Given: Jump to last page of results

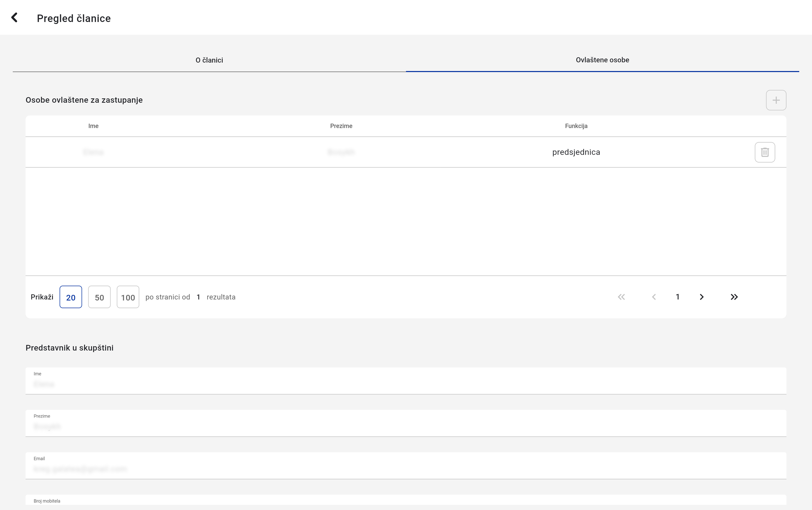Looking at the screenshot, I should tap(734, 297).
